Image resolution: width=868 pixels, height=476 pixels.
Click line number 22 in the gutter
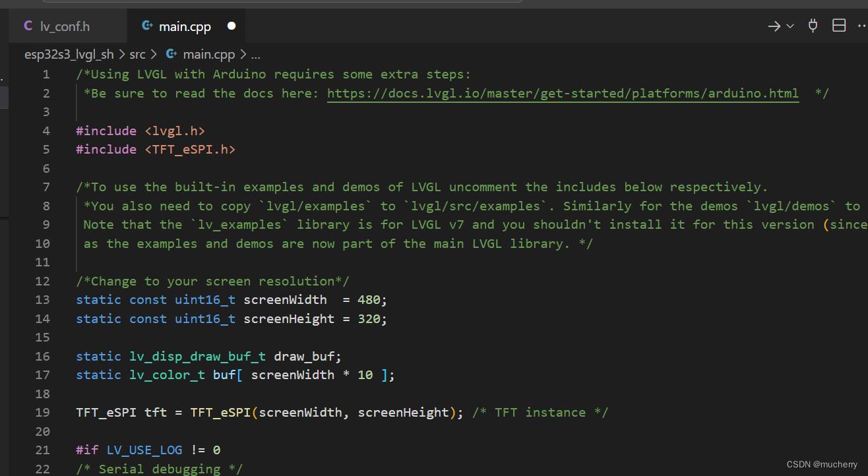click(x=42, y=469)
